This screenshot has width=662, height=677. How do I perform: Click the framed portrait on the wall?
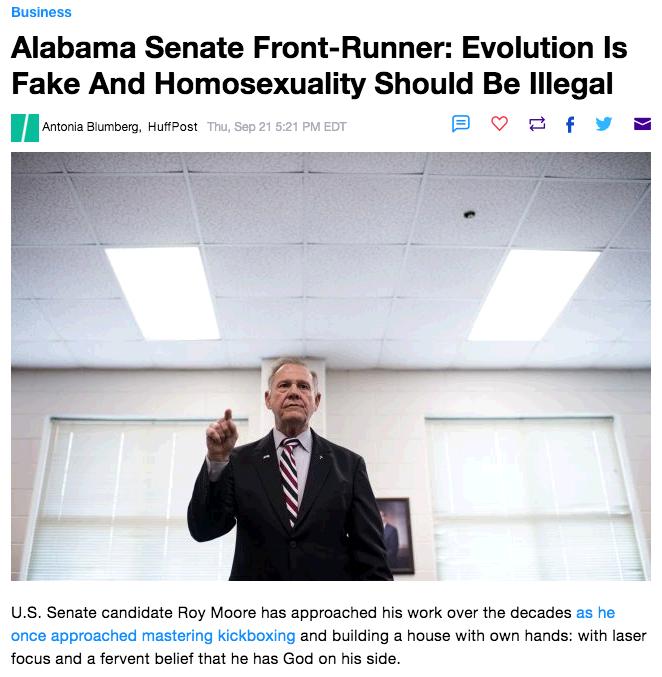pos(395,535)
